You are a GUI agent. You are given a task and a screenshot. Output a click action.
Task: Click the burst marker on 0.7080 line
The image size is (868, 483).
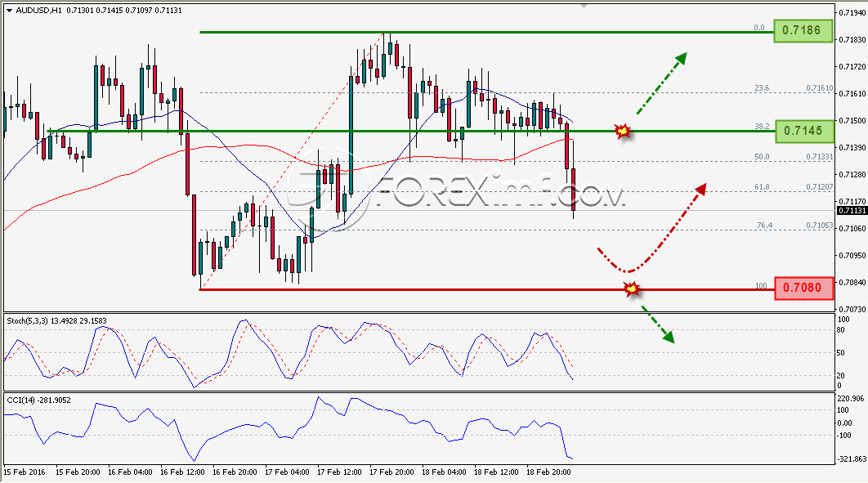[632, 288]
